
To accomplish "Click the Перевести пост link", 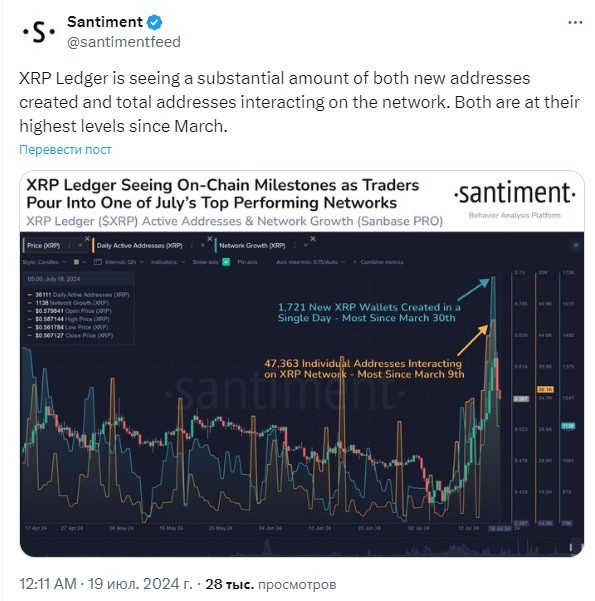I will click(65, 149).
